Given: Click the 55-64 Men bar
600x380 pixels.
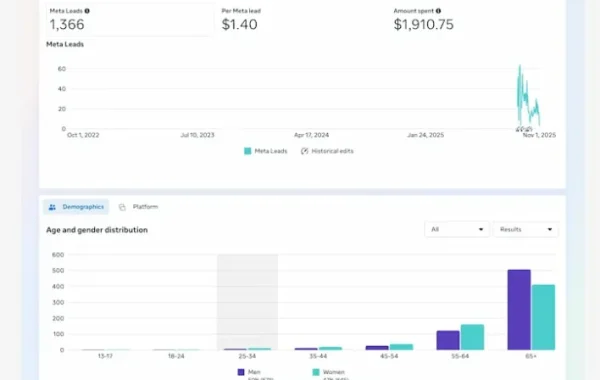Looking at the screenshot, I should click(448, 340).
